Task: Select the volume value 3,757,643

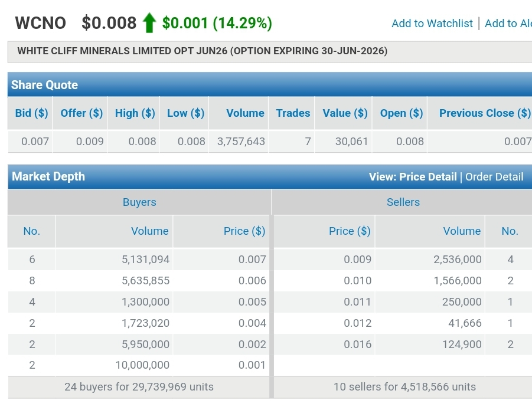Action: click(241, 142)
